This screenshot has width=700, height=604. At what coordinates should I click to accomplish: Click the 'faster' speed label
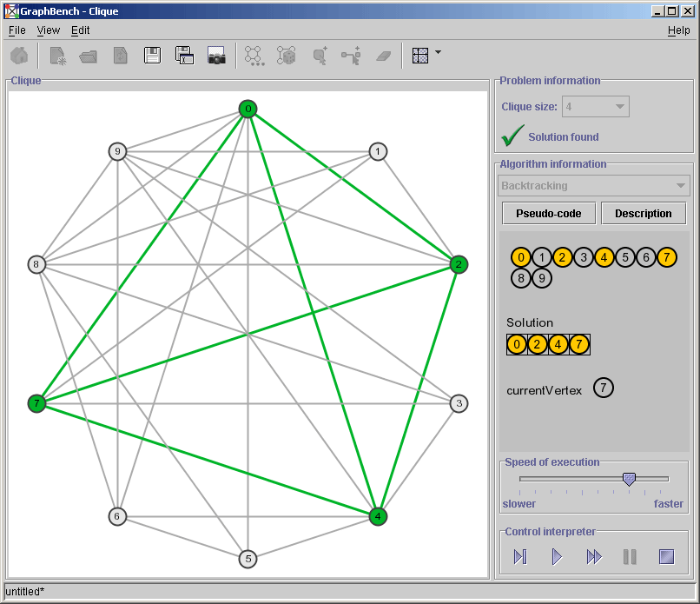pos(669,504)
